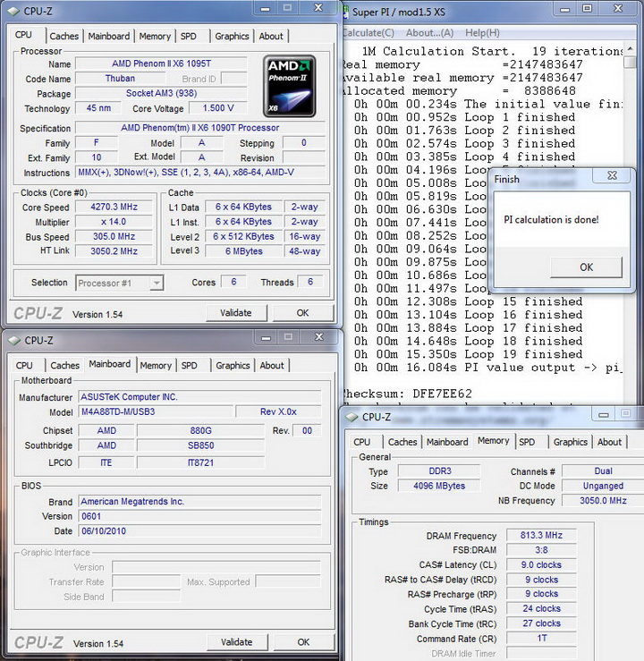Switch to About tab in Mainboard window
The width and height of the screenshot is (644, 661).
click(272, 366)
